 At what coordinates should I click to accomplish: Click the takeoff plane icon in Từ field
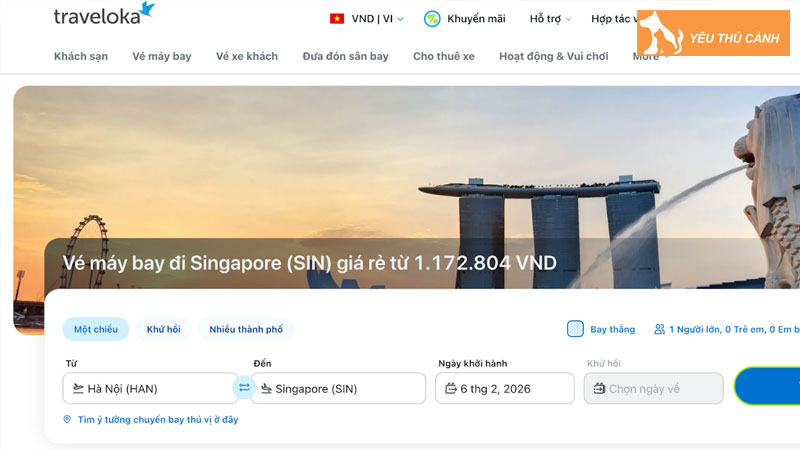(78, 388)
